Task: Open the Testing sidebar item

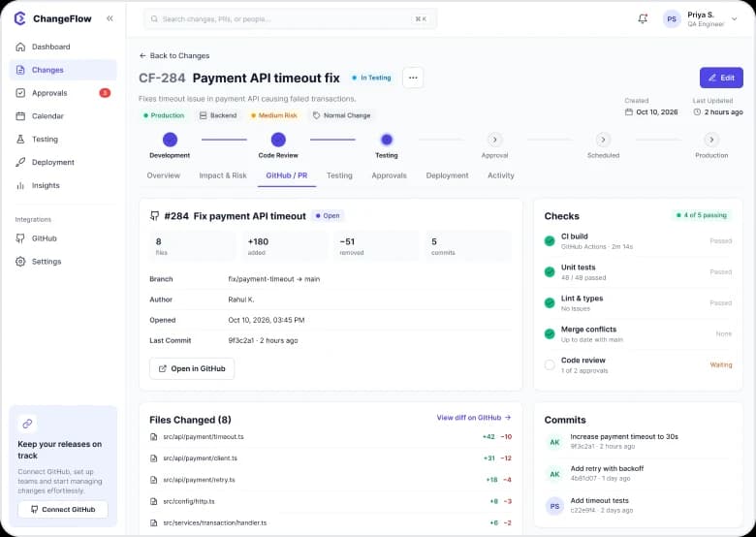Action: [x=63, y=140]
